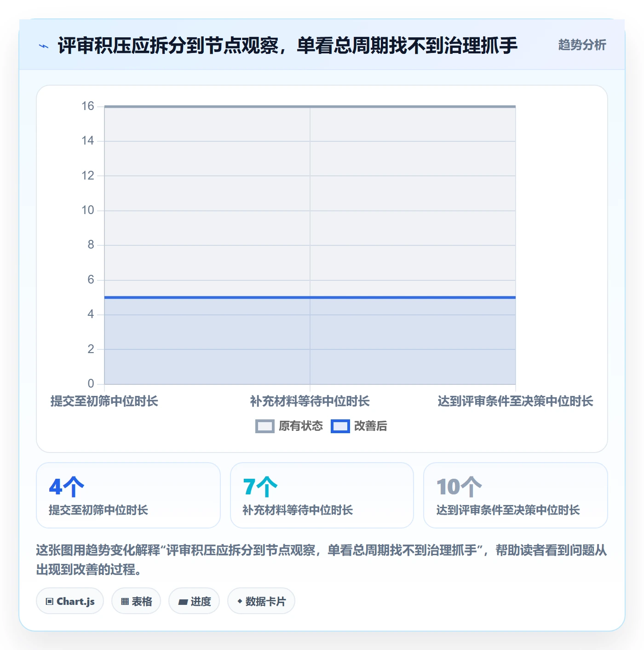Click the 趋势分析 label in the header
Viewport: 644px width, 650px height.
pos(582,45)
